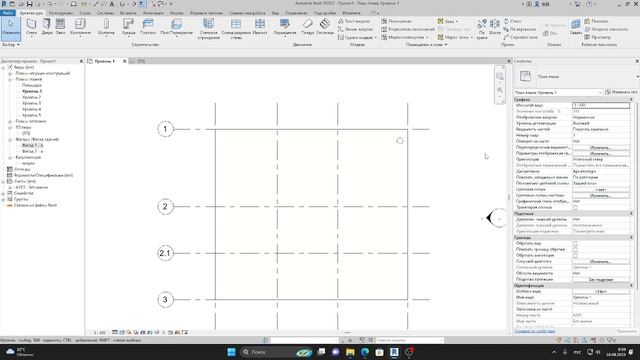Screen dimensions: 640x360
Task: Select the Ceiling tool
Action: [x=148, y=27]
